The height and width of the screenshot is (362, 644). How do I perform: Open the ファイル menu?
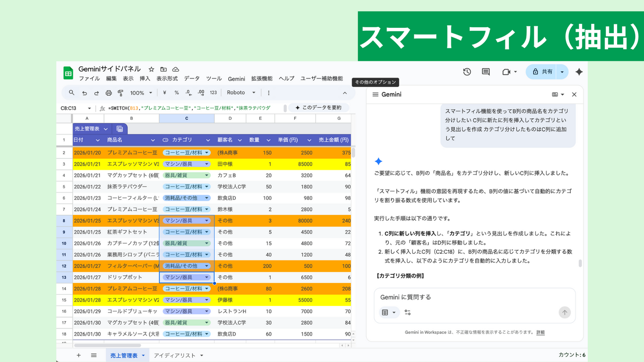(x=89, y=78)
